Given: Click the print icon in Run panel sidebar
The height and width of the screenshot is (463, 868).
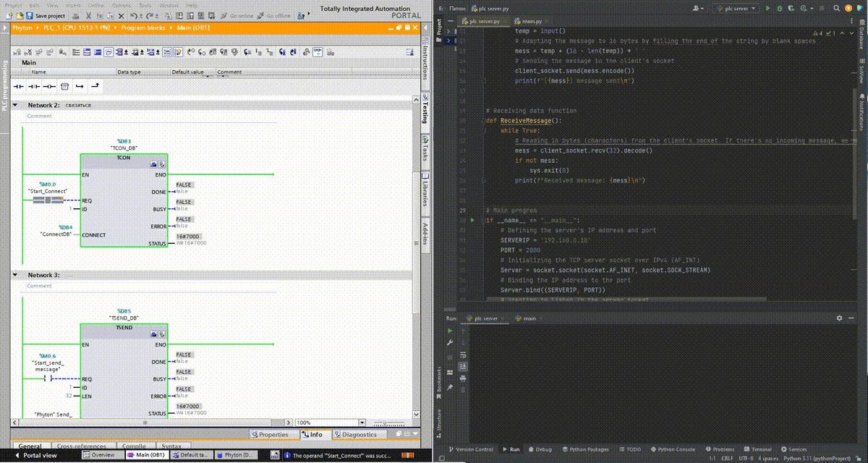Looking at the screenshot, I should pos(463,378).
